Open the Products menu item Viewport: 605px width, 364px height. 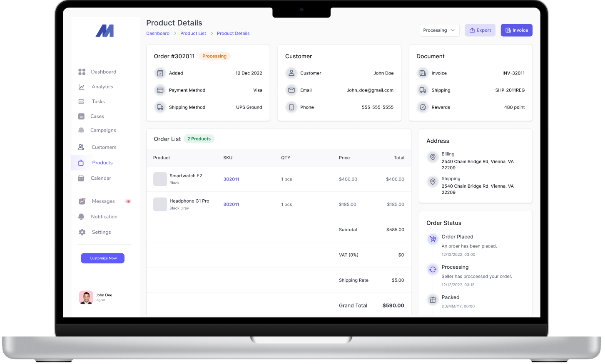tap(102, 163)
